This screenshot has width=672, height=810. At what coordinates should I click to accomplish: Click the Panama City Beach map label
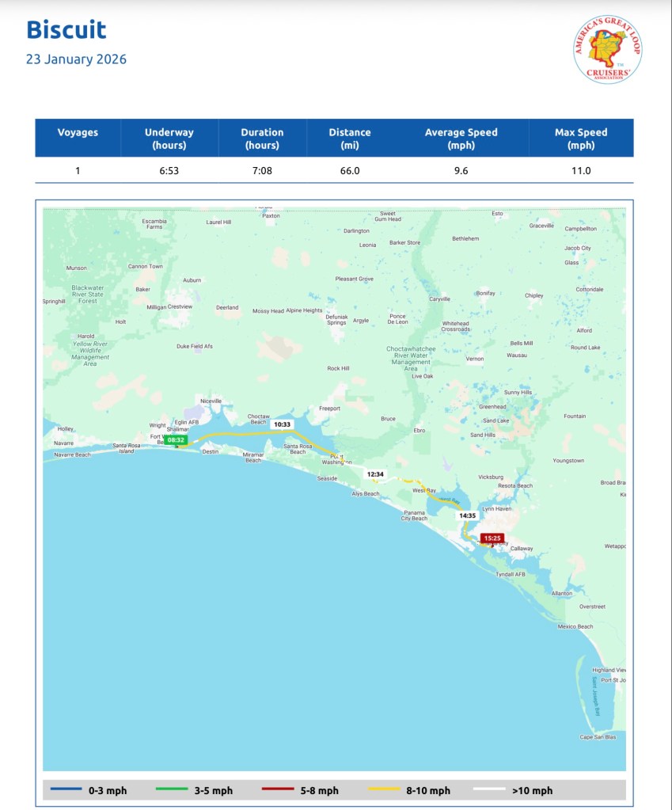(x=414, y=515)
